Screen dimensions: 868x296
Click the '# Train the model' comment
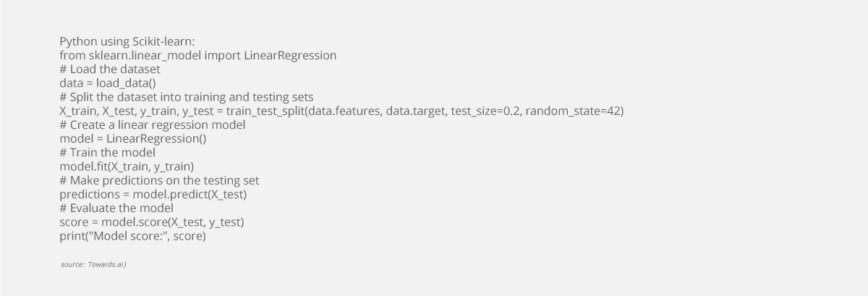click(107, 152)
